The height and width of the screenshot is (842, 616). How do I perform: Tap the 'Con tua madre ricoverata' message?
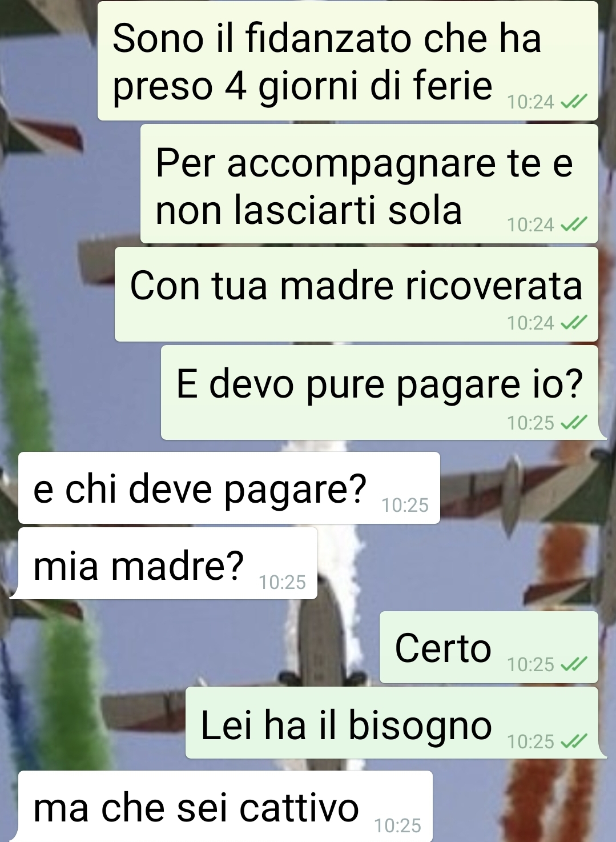pos(356,294)
